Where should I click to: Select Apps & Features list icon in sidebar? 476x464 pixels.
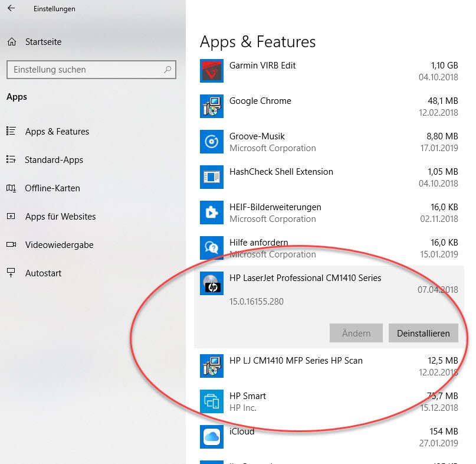11,131
